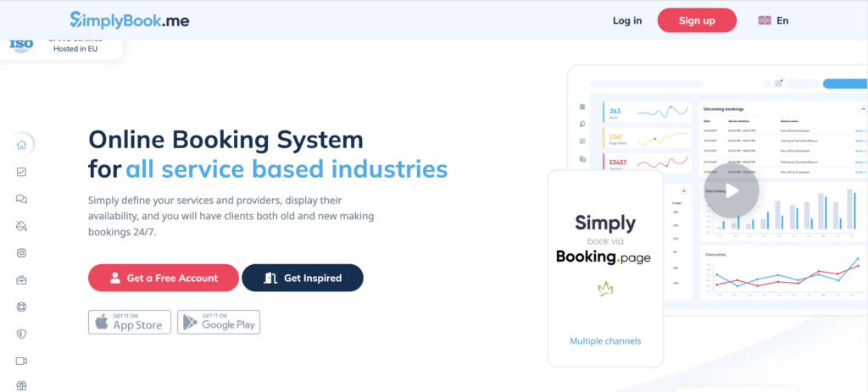This screenshot has height=392, width=868.
Task: Click the Upcoming bookings heading
Action: 724,109
